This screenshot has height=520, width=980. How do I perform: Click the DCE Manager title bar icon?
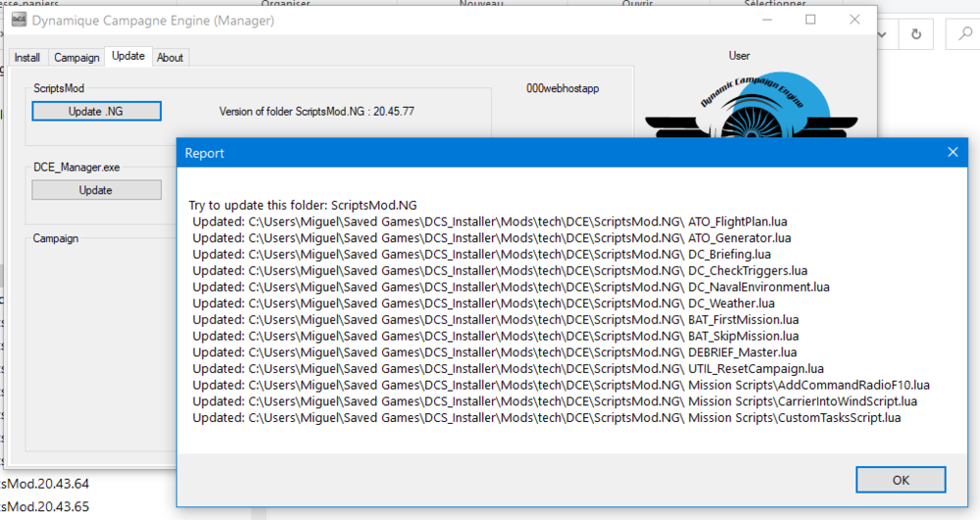[19, 21]
